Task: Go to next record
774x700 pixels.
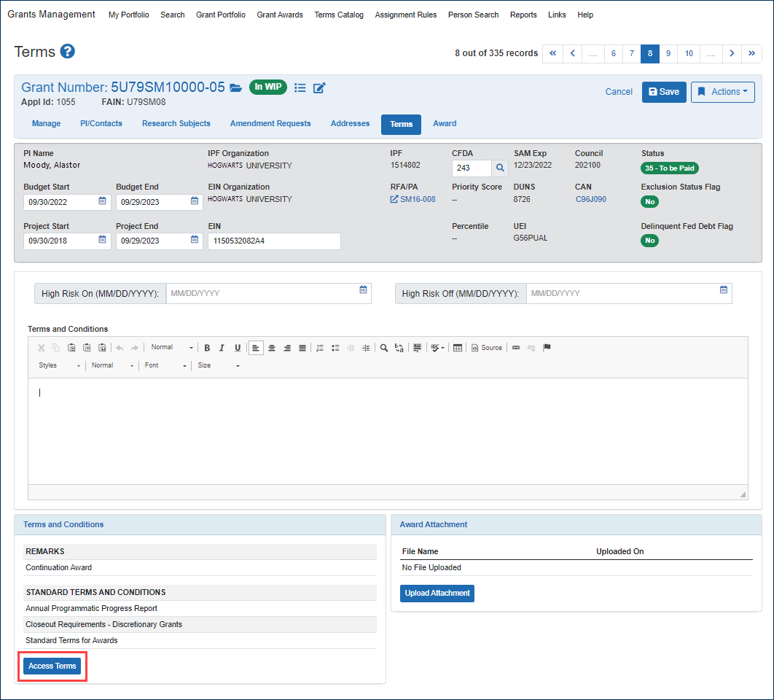Action: pos(732,53)
